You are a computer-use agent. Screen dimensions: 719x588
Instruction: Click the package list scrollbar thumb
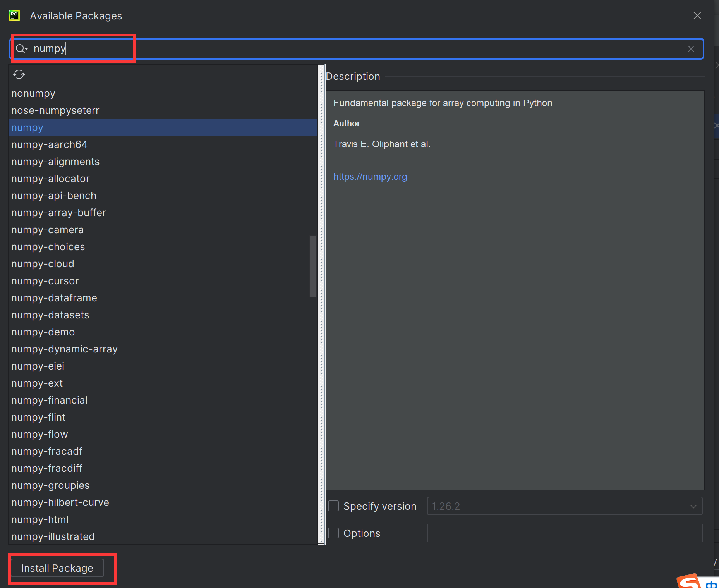point(313,266)
